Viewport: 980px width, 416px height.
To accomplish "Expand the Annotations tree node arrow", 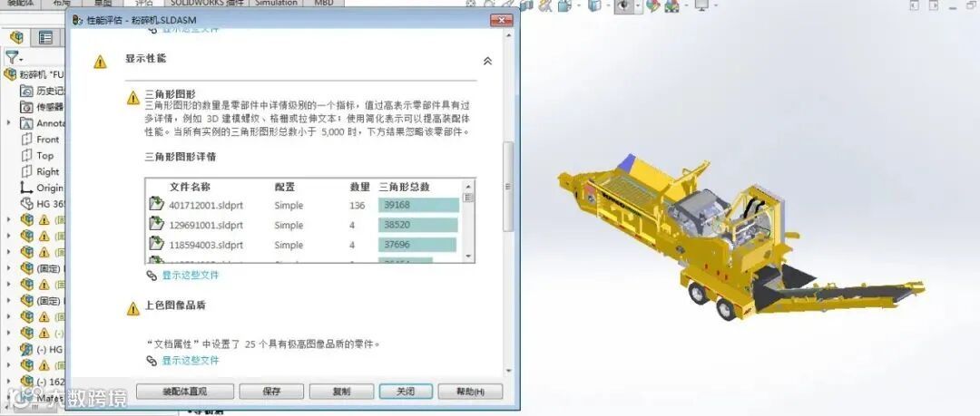I will pos(9,123).
